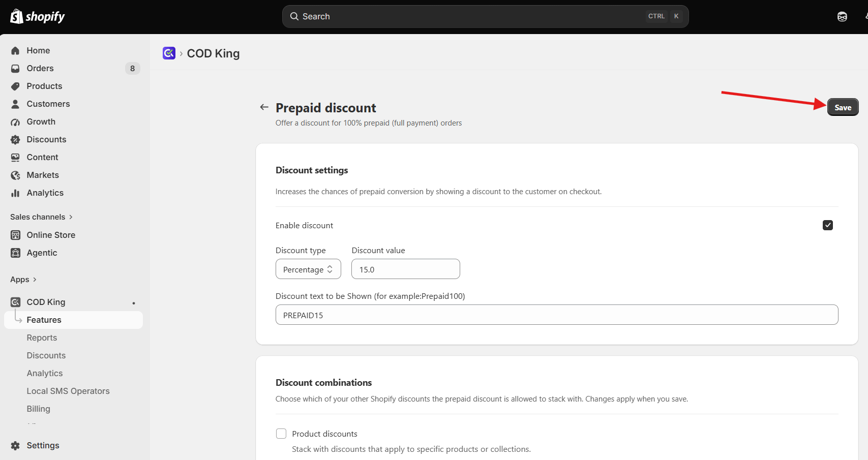The image size is (868, 460).
Task: Click the Discount value field
Action: point(406,269)
